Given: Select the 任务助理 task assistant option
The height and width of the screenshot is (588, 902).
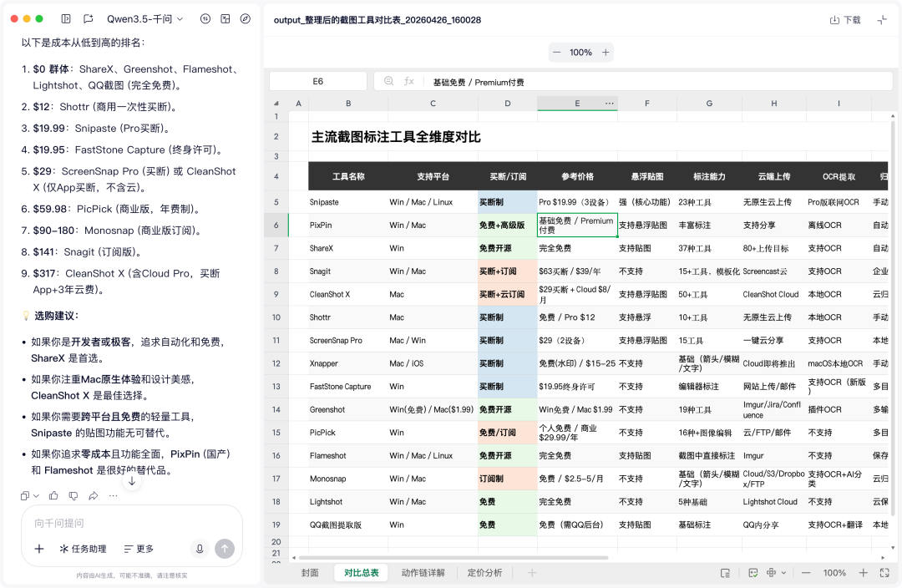Looking at the screenshot, I should coord(83,549).
